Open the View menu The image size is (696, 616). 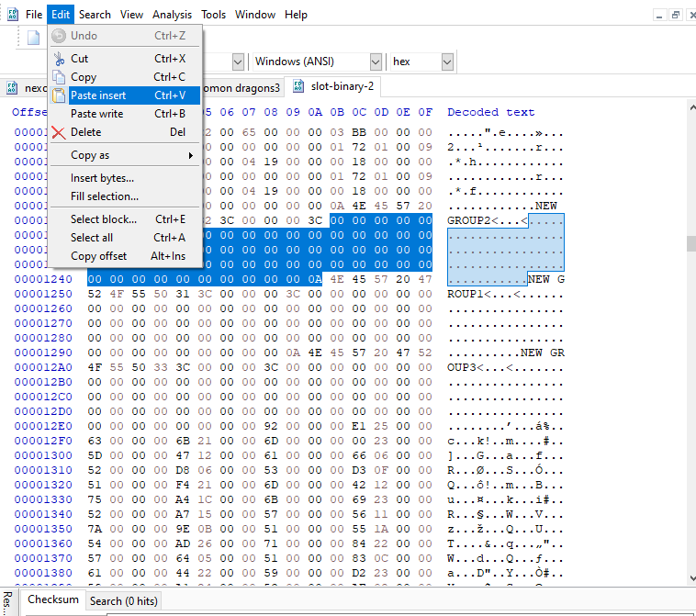click(x=131, y=15)
